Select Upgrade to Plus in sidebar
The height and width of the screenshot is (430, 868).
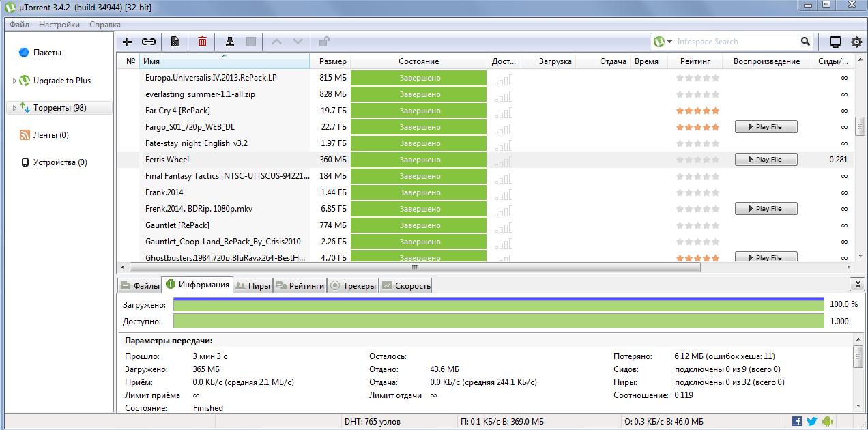pos(62,81)
